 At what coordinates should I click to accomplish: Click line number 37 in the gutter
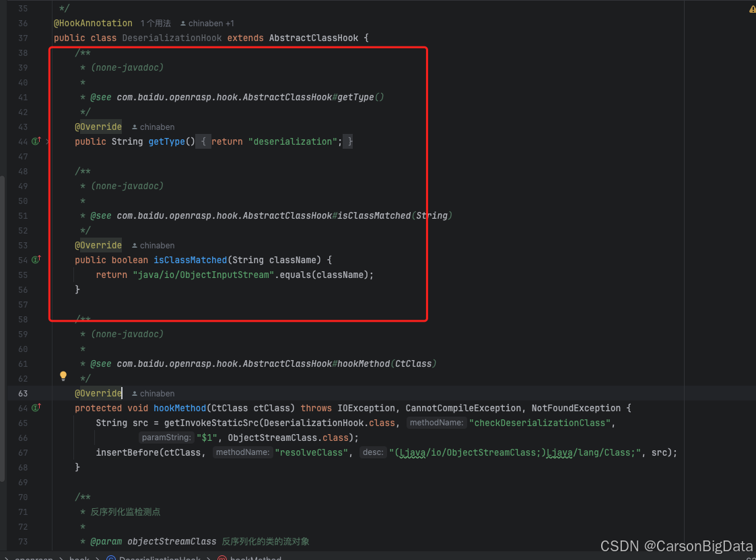23,38
